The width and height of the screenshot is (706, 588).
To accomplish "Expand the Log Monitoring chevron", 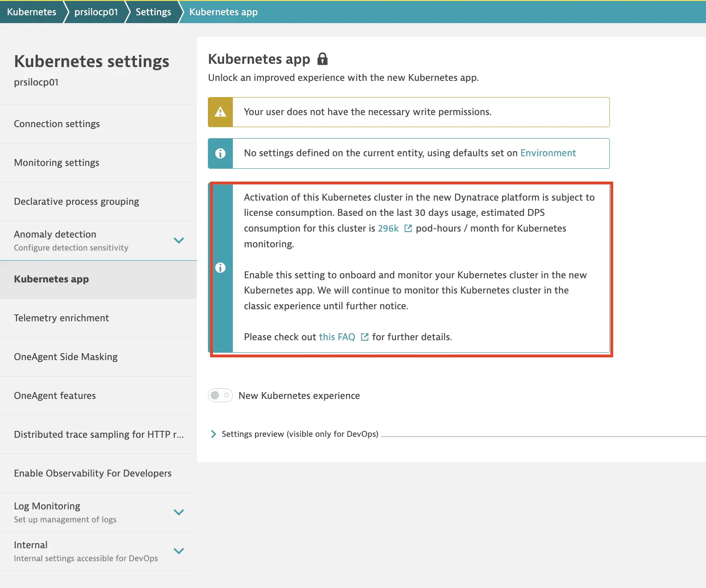I will [x=179, y=512].
